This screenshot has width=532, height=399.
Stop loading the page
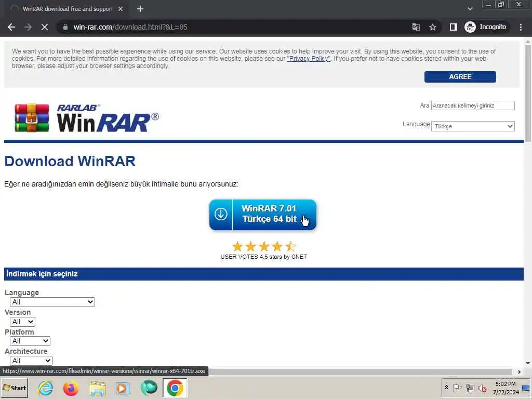tap(45, 27)
